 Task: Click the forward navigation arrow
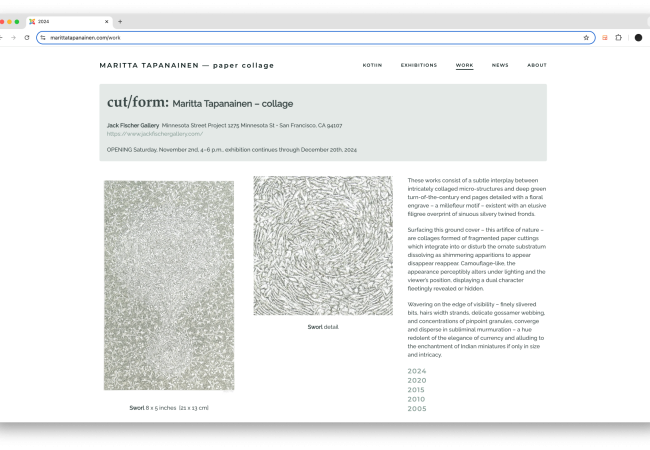(x=12, y=37)
